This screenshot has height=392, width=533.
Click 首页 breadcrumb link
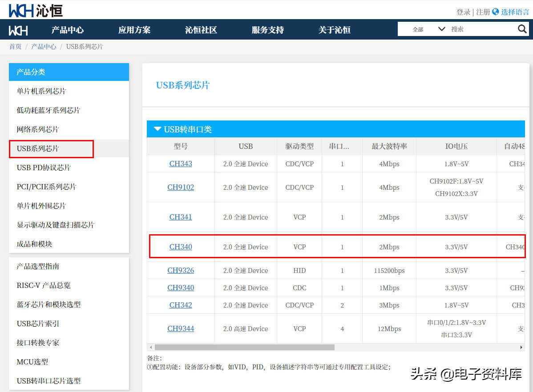coord(15,47)
